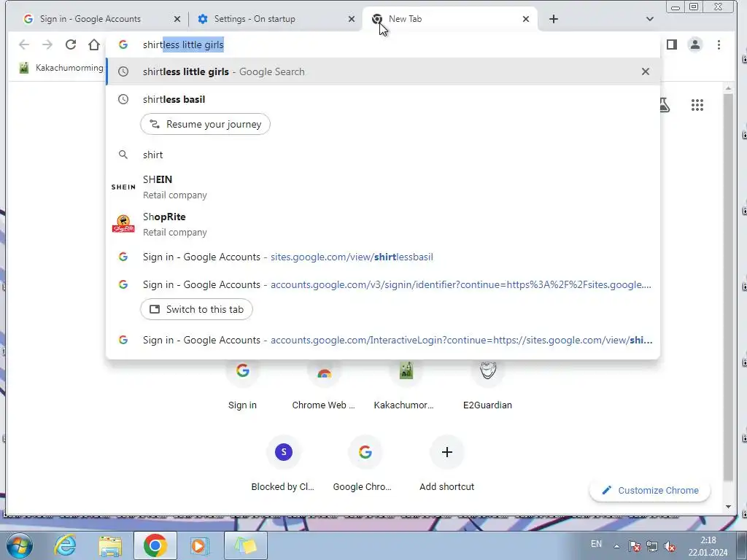Open the accounts.google.com/InteractiveLogin suggestion
The image size is (747, 560).
383,340
